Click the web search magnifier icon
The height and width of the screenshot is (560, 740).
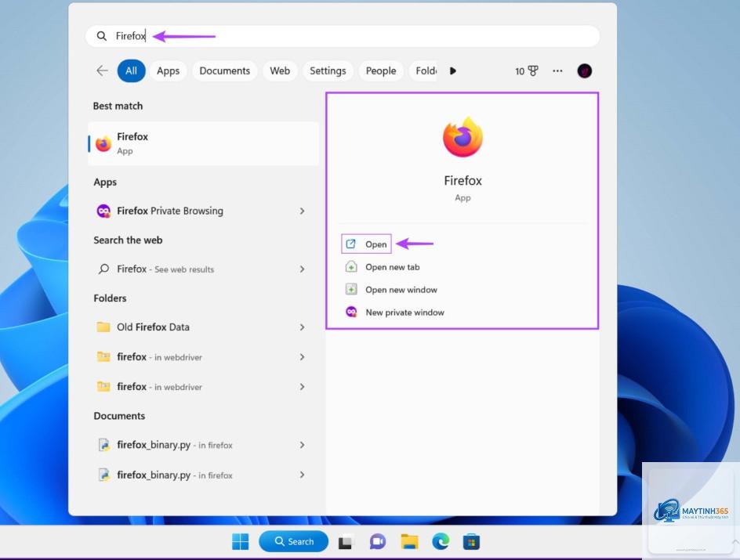coord(103,269)
